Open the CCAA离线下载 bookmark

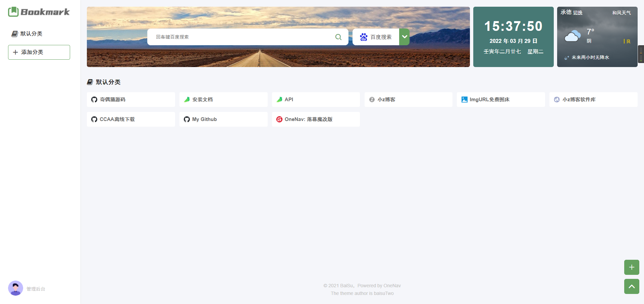(x=131, y=119)
